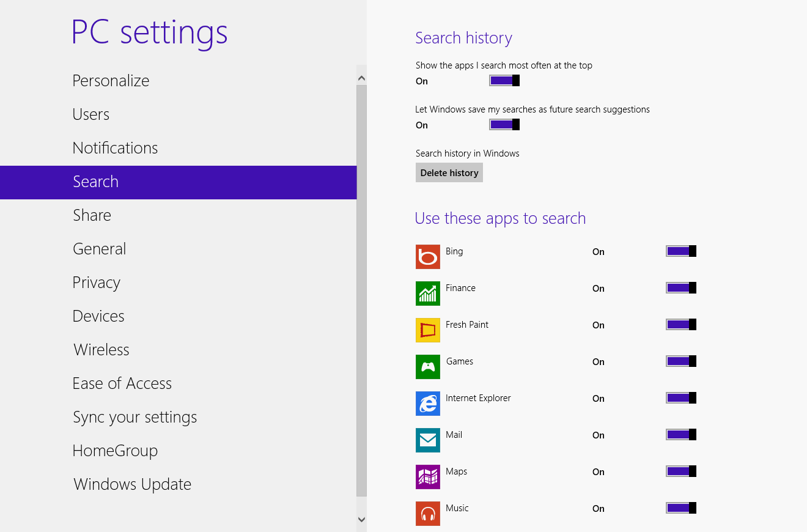This screenshot has height=532, width=807.
Task: Click the Fresh Paint label text
Action: click(467, 325)
